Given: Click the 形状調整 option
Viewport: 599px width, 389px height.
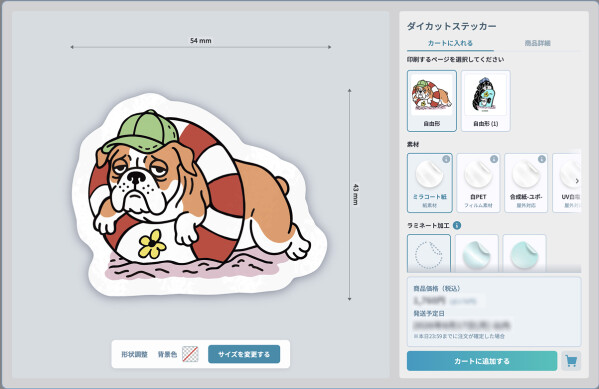Looking at the screenshot, I should 134,354.
